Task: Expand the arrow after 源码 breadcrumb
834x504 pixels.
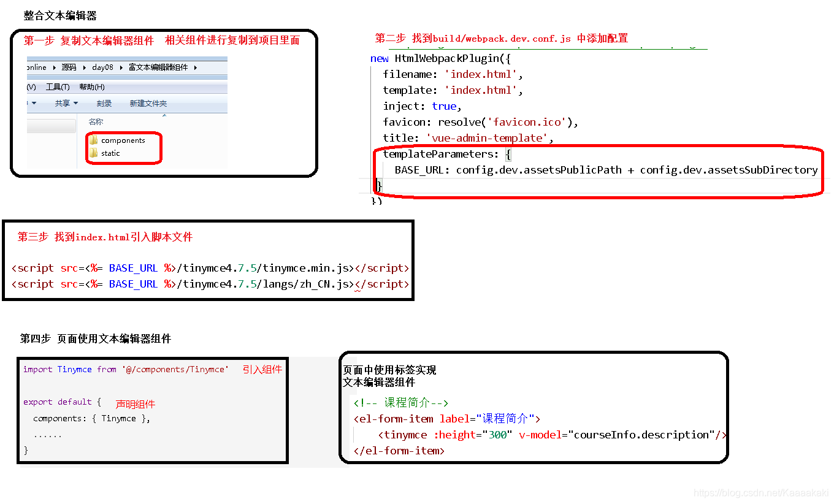Action: tap(84, 67)
